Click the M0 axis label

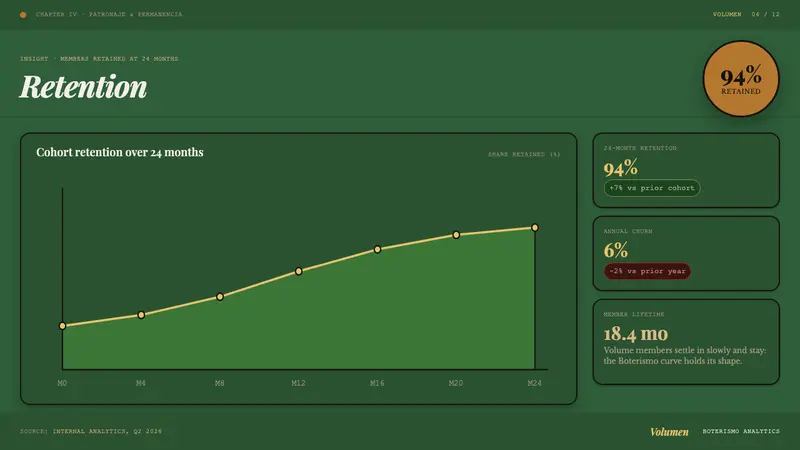(x=62, y=383)
